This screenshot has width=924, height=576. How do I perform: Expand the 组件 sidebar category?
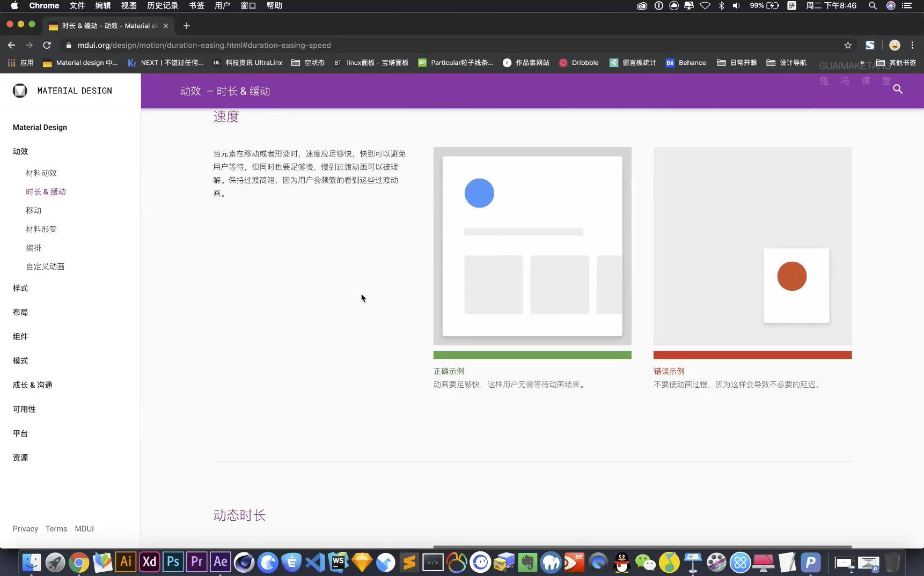[20, 336]
